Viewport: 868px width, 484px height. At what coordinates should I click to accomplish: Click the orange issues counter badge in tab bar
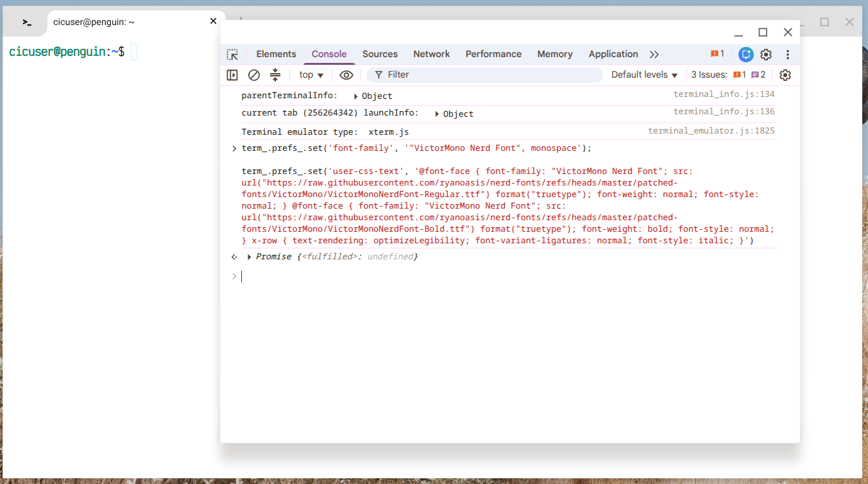click(717, 55)
